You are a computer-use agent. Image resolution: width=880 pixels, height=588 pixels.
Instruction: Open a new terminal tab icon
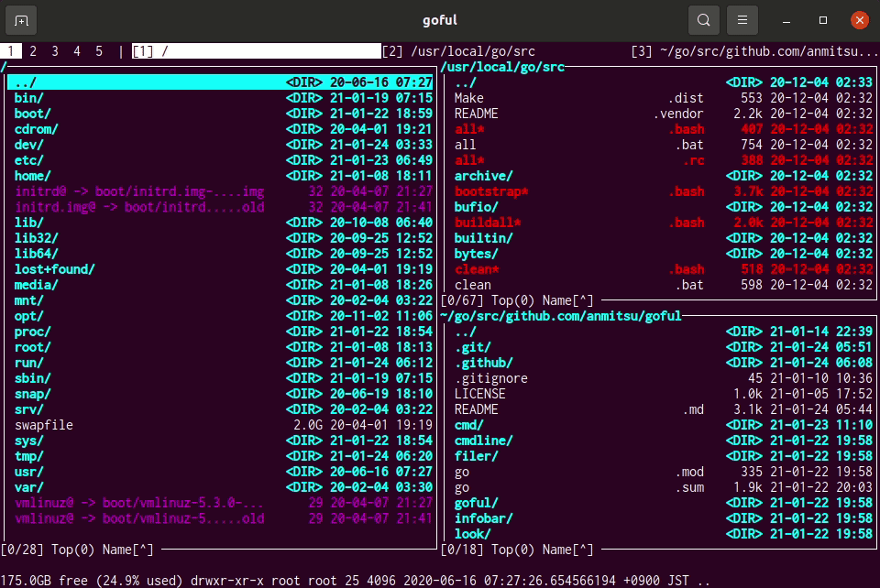[x=21, y=21]
